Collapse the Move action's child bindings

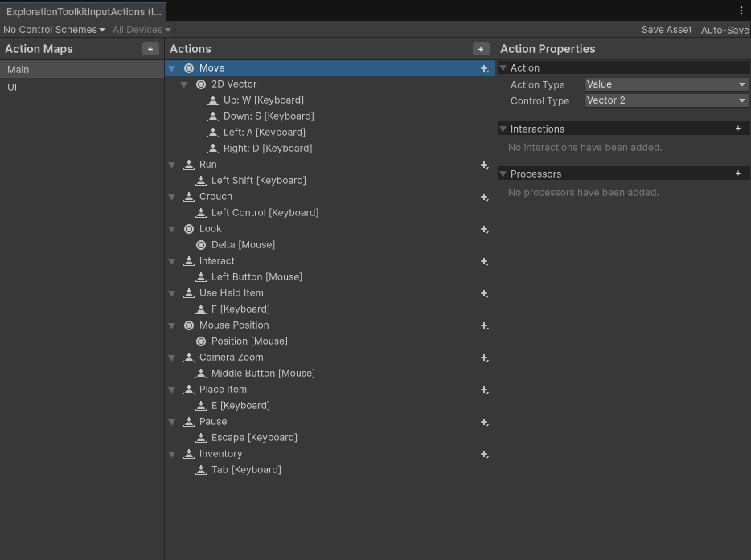(171, 68)
